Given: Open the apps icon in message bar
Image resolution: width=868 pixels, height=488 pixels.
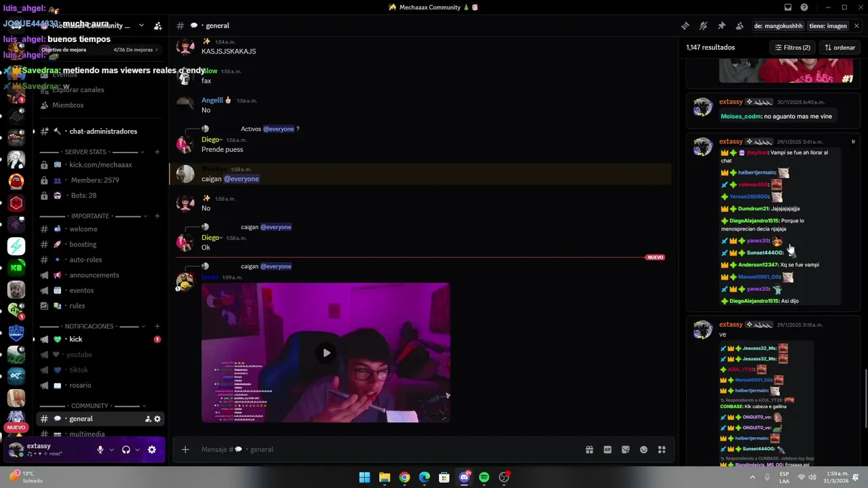Looking at the screenshot, I should (662, 449).
